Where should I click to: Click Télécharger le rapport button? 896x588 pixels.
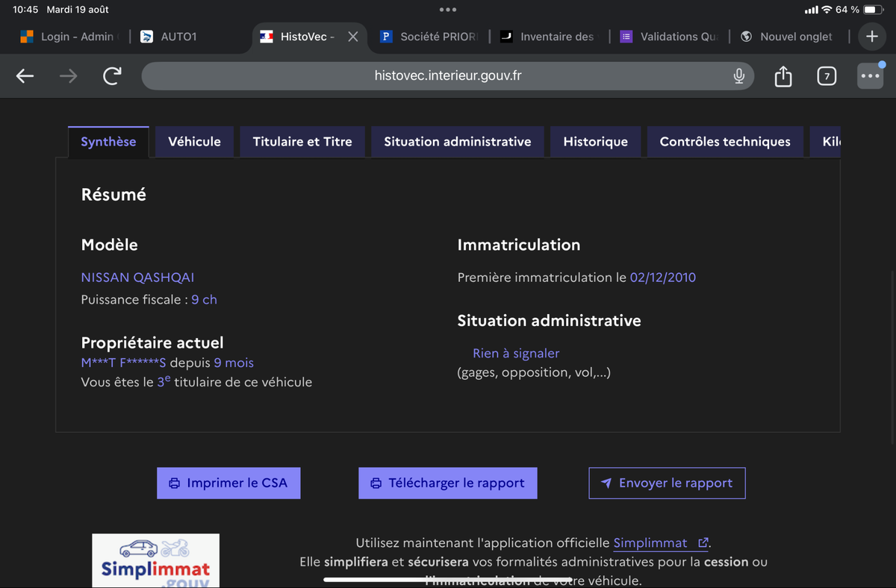tap(448, 483)
